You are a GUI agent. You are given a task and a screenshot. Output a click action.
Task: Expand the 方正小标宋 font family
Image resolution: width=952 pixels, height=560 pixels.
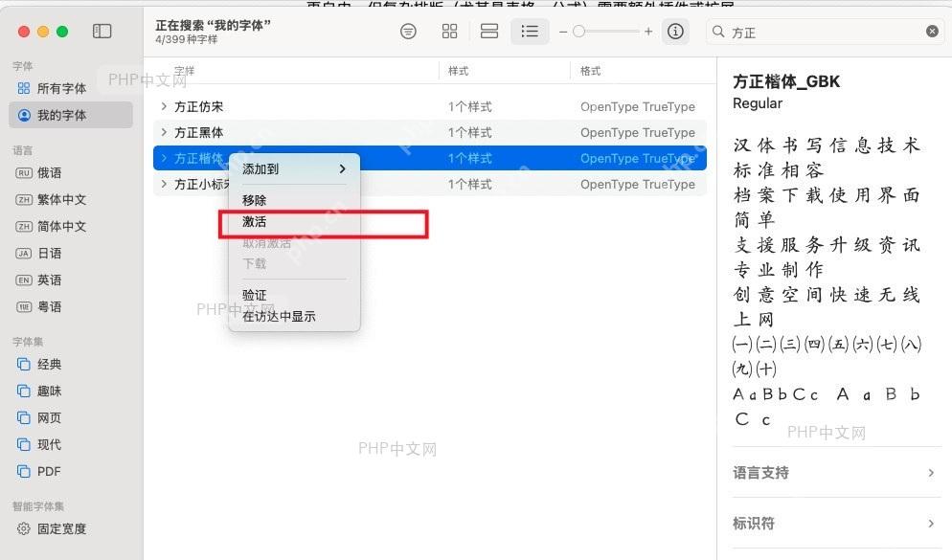164,183
